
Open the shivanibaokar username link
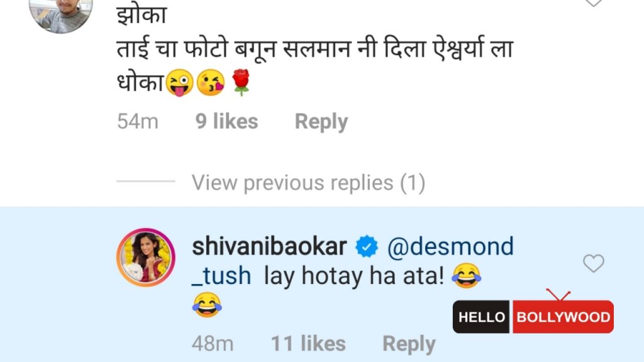(269, 246)
